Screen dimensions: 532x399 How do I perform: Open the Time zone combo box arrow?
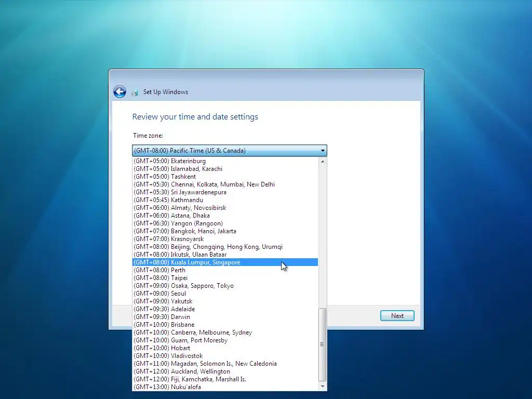[323, 150]
